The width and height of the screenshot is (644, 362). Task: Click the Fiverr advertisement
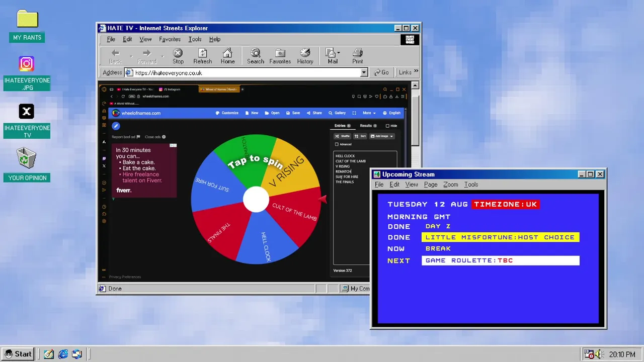point(144,170)
